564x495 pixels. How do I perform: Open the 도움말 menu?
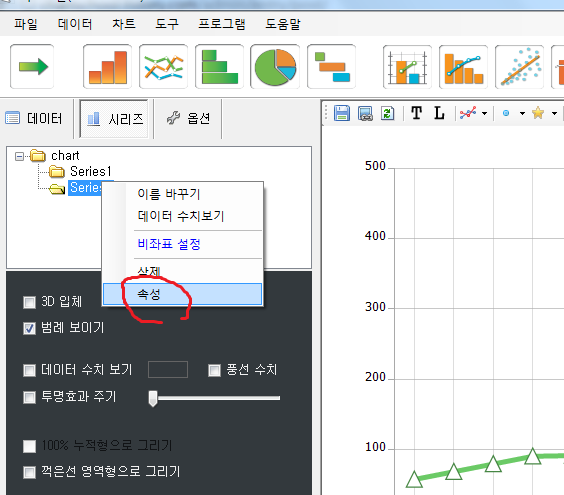click(x=283, y=24)
